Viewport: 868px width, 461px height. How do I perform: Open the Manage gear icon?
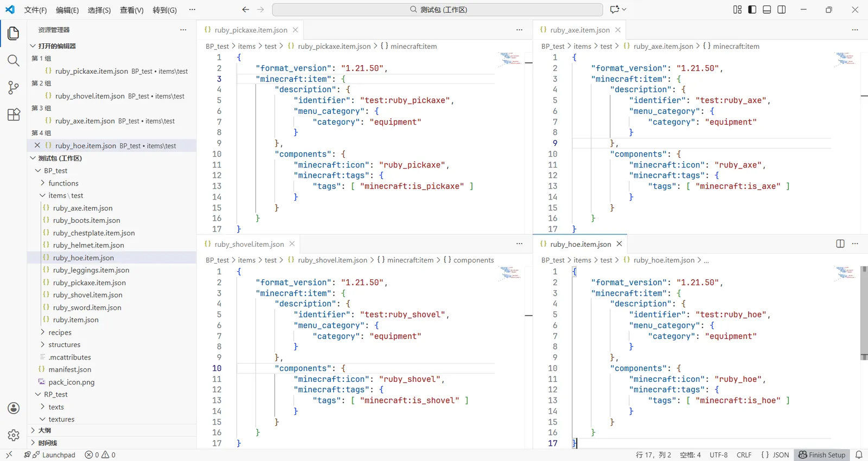14,435
